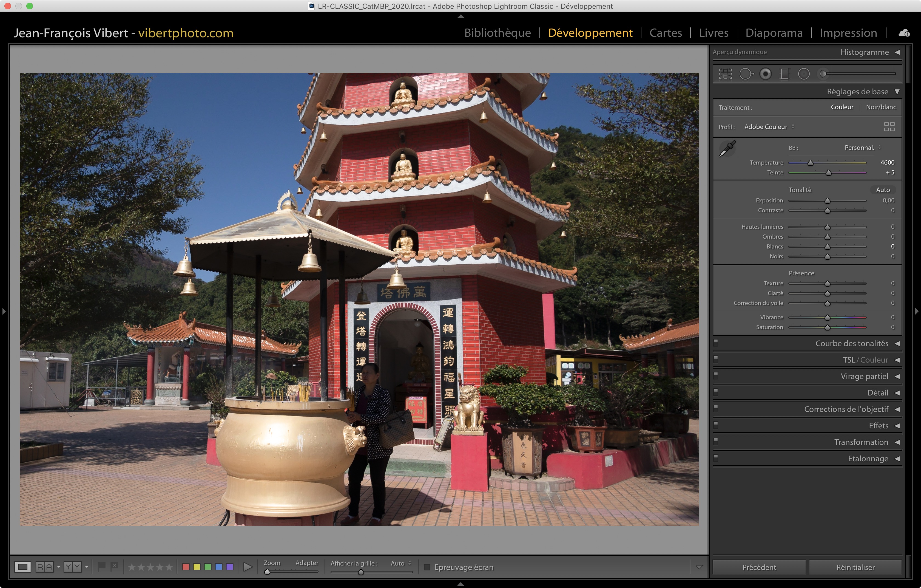Open the Impression module
This screenshot has height=588, width=921.
848,33
